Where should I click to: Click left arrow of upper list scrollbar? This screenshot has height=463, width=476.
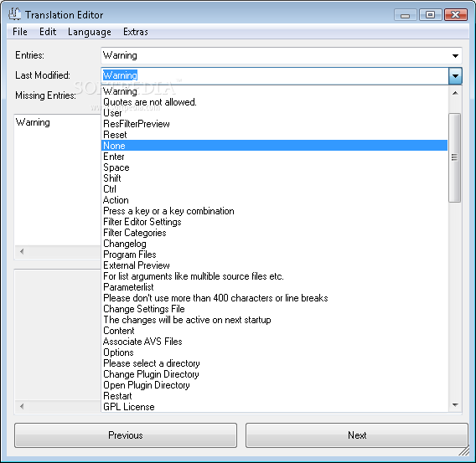tap(22, 251)
